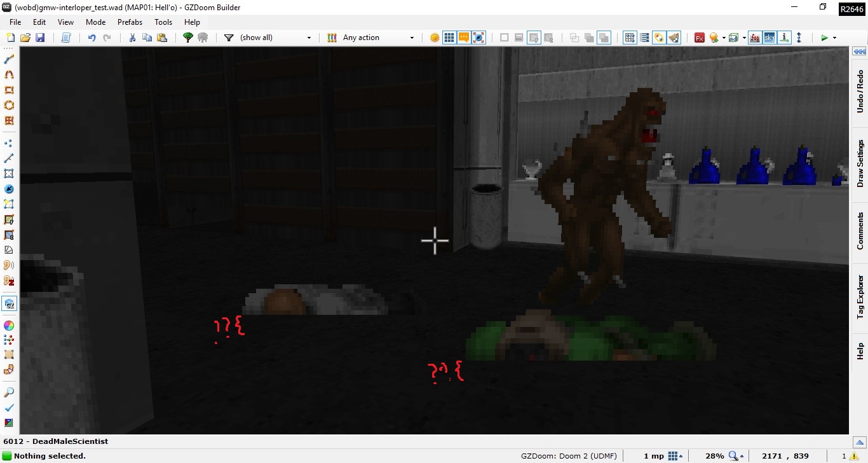The height and width of the screenshot is (463, 868).
Task: Toggle the blue grid display button
Action: tap(449, 38)
